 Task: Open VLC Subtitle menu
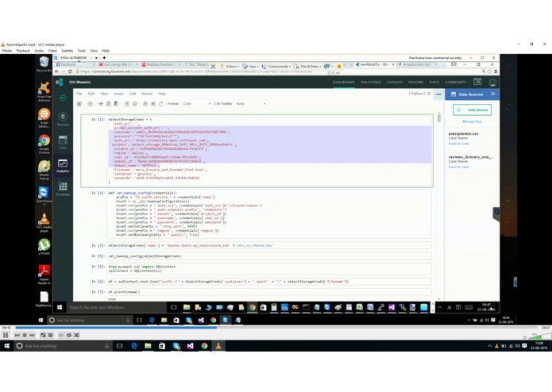68,51
